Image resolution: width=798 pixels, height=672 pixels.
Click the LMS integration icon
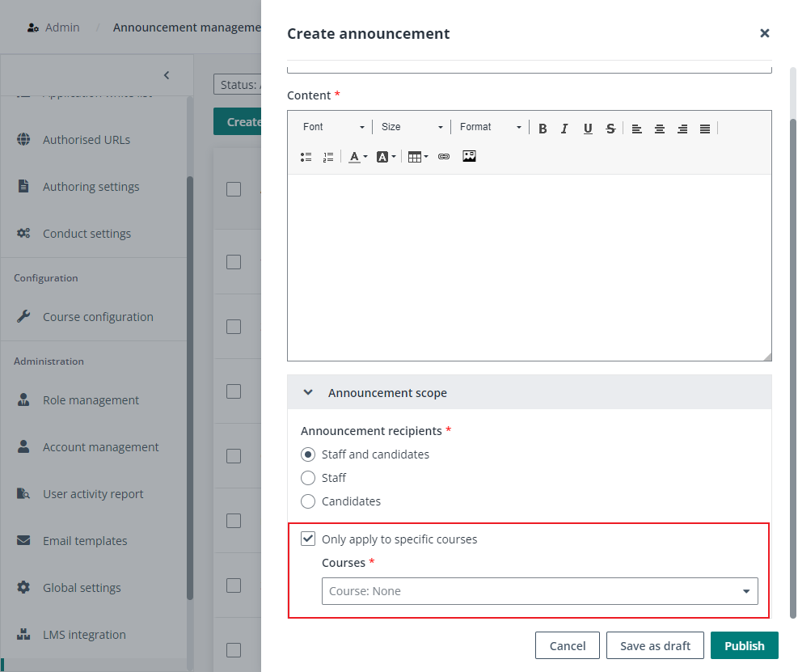coord(23,634)
